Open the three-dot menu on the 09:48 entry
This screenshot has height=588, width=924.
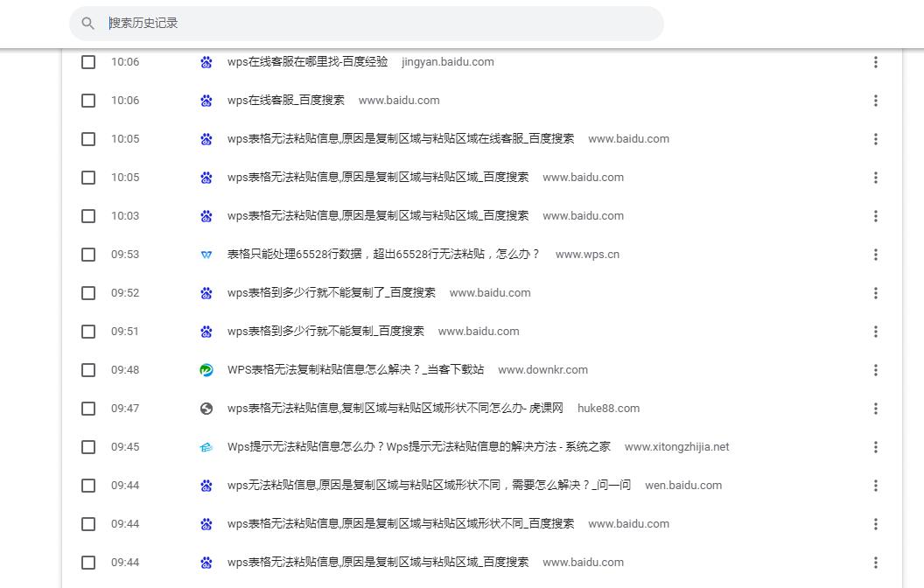pyautogui.click(x=876, y=369)
